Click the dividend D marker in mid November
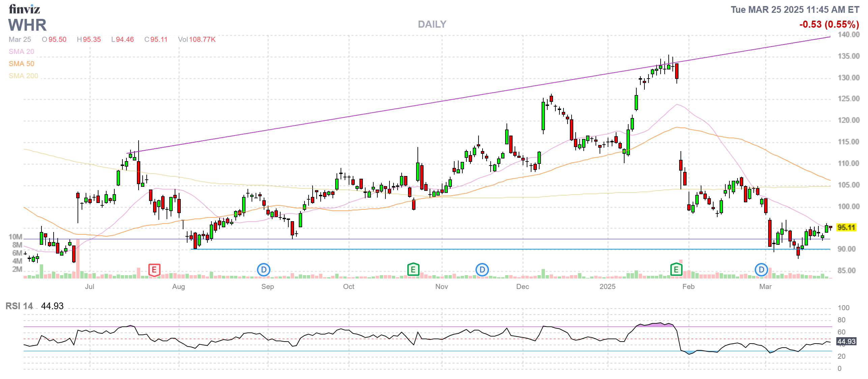 pos(482,270)
